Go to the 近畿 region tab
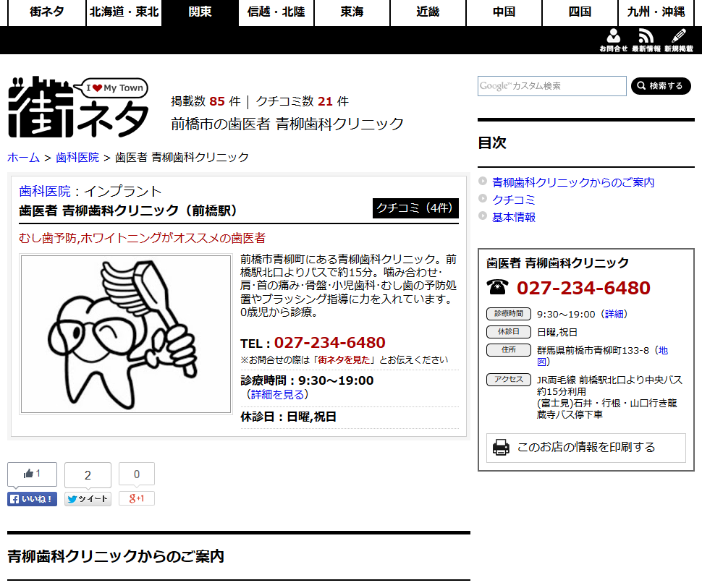Image resolution: width=702 pixels, height=588 pixels. [x=428, y=12]
